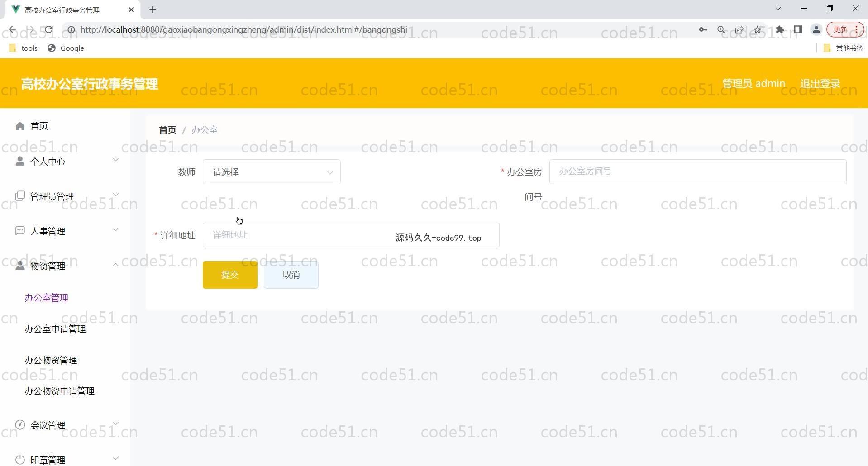Image resolution: width=868 pixels, height=466 pixels.
Task: Click 管理员 admin in the header
Action: pyautogui.click(x=754, y=83)
